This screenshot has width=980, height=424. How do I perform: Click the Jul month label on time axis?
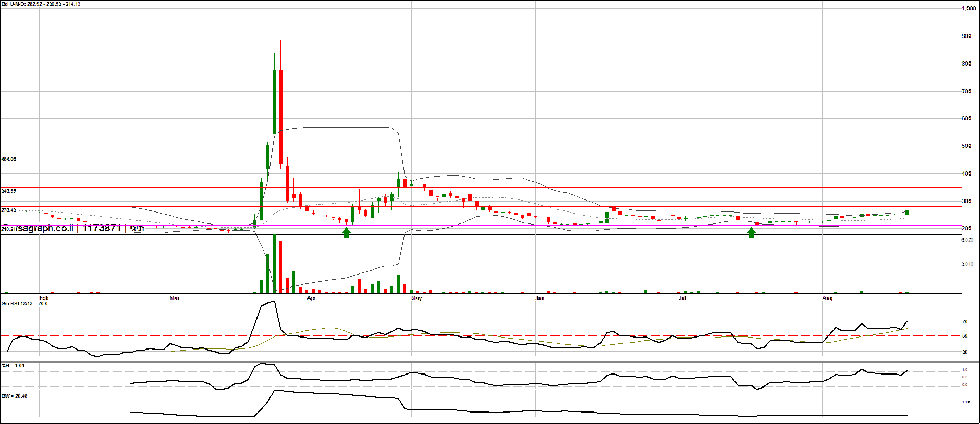pyautogui.click(x=683, y=298)
